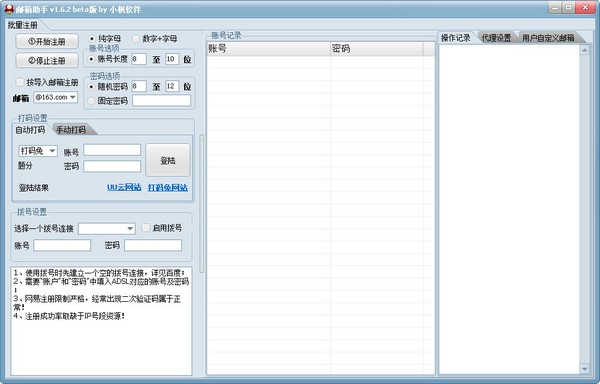The height and width of the screenshot is (384, 600).
Task: Click the log panel scrollbar up arrow
Action: click(584, 50)
